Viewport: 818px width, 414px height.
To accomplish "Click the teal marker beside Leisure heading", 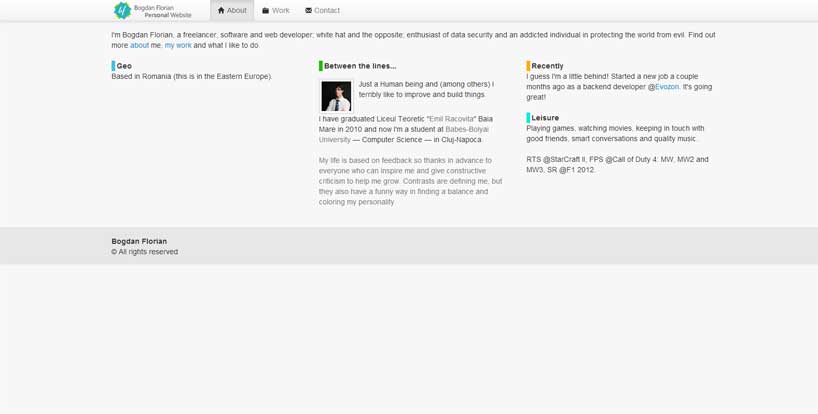I will coord(528,118).
